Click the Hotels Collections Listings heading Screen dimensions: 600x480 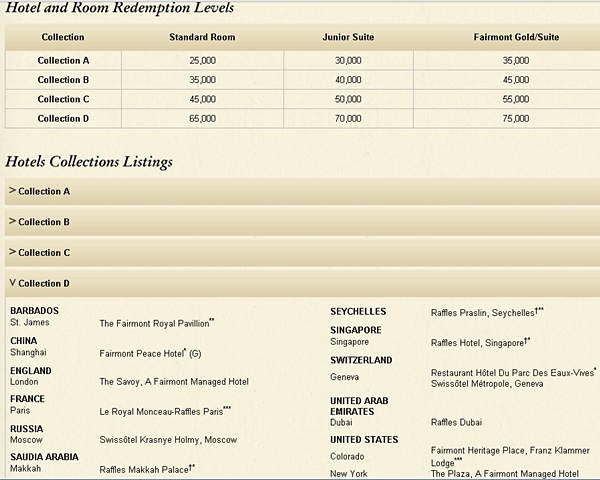tap(89, 162)
